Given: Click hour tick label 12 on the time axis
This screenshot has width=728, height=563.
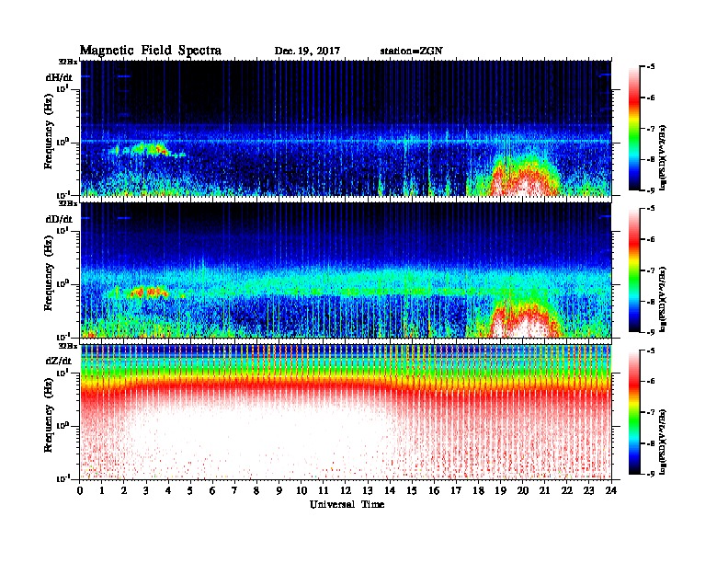Looking at the screenshot, I should pyautogui.click(x=346, y=491).
